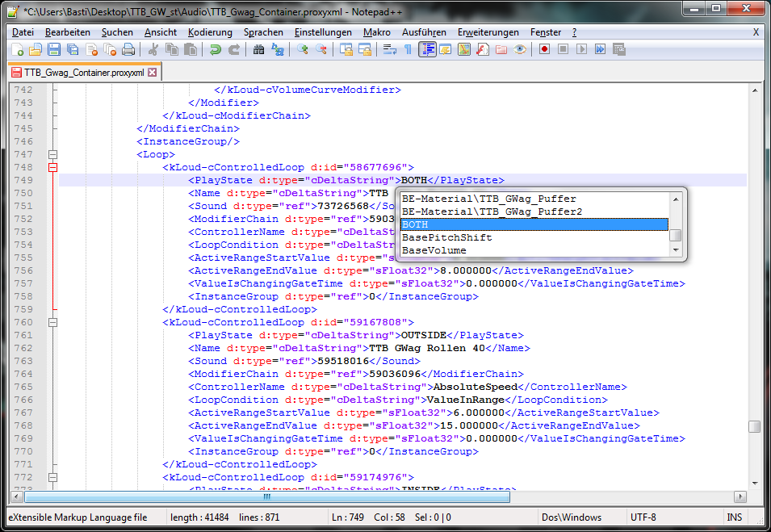Open the Erweiterungen menu

click(488, 32)
